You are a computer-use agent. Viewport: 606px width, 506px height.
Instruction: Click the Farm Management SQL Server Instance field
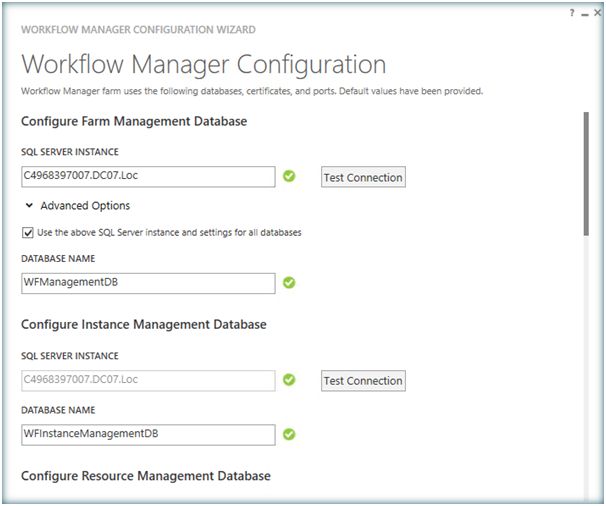[148, 177]
